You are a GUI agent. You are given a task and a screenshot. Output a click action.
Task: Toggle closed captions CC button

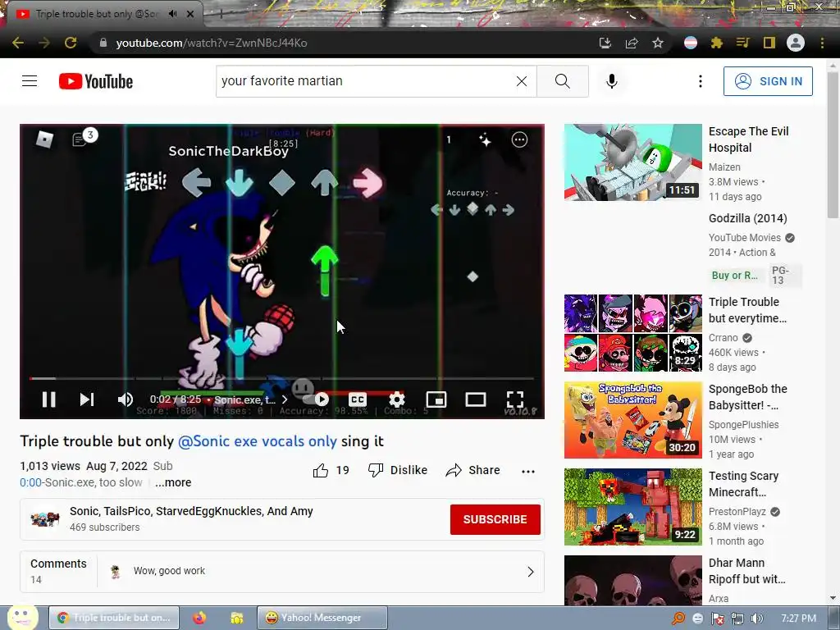358,399
